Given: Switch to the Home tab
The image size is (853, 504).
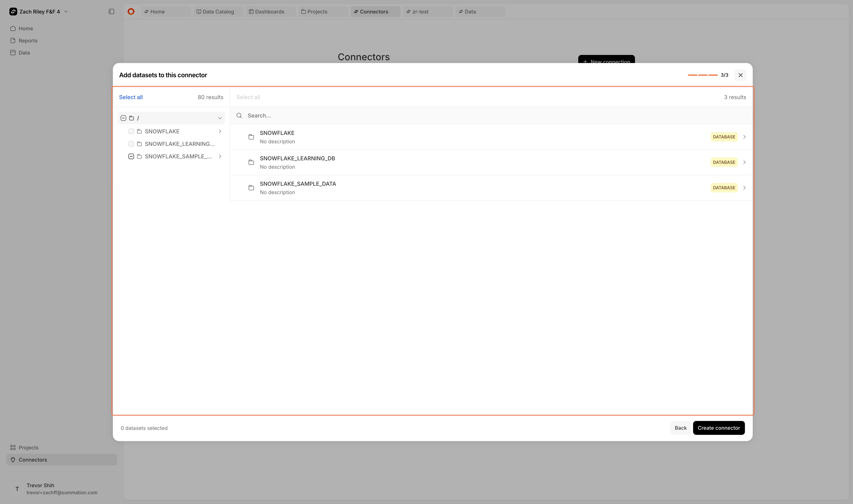Looking at the screenshot, I should [x=166, y=12].
